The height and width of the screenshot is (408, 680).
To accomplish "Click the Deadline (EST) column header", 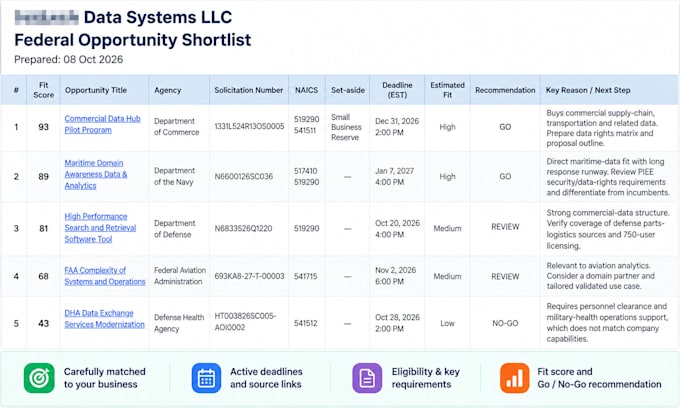I will pos(397,90).
